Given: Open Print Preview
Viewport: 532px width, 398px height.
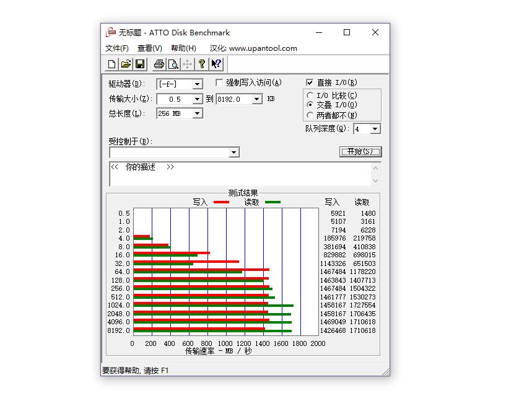Looking at the screenshot, I should pos(173,64).
